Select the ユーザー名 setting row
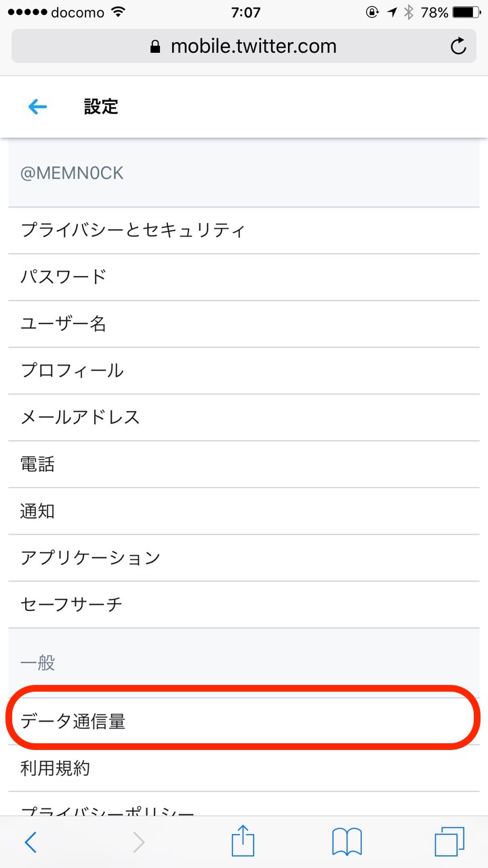488x868 pixels. pyautogui.click(x=64, y=323)
